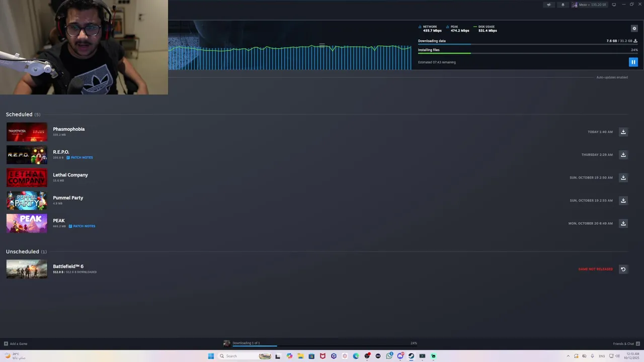Click GAME NOT RELEASED label
The image size is (644, 362).
tap(596, 269)
